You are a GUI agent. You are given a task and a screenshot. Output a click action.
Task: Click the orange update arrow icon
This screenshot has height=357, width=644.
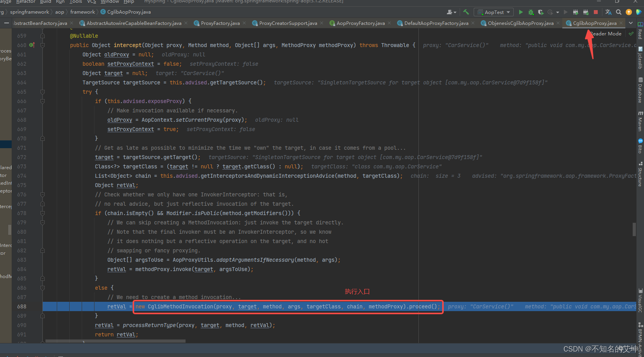click(x=629, y=12)
